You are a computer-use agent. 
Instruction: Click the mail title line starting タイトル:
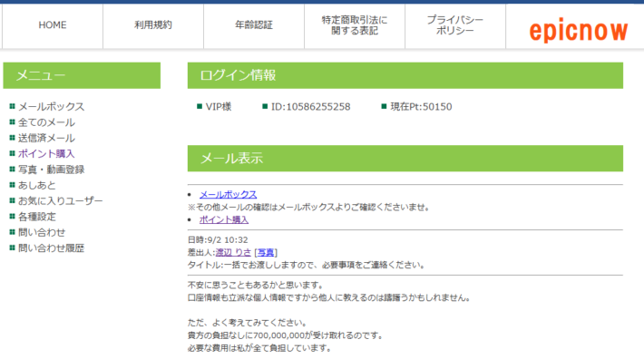306,265
